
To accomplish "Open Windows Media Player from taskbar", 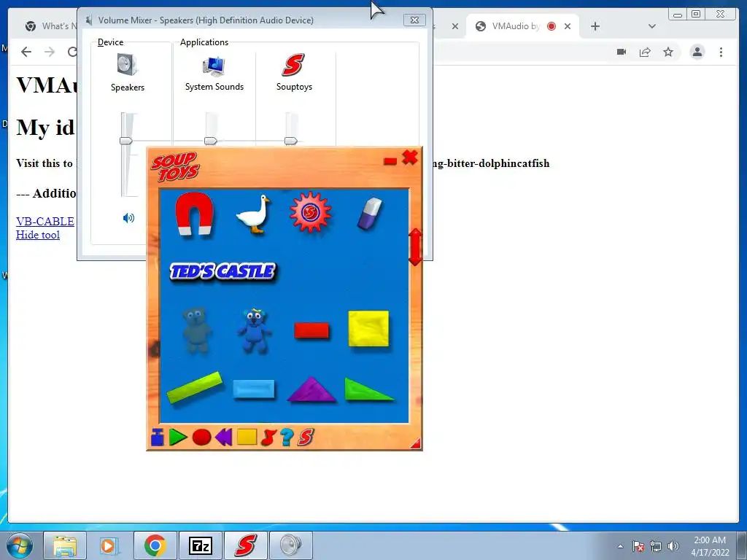I will [x=108, y=545].
